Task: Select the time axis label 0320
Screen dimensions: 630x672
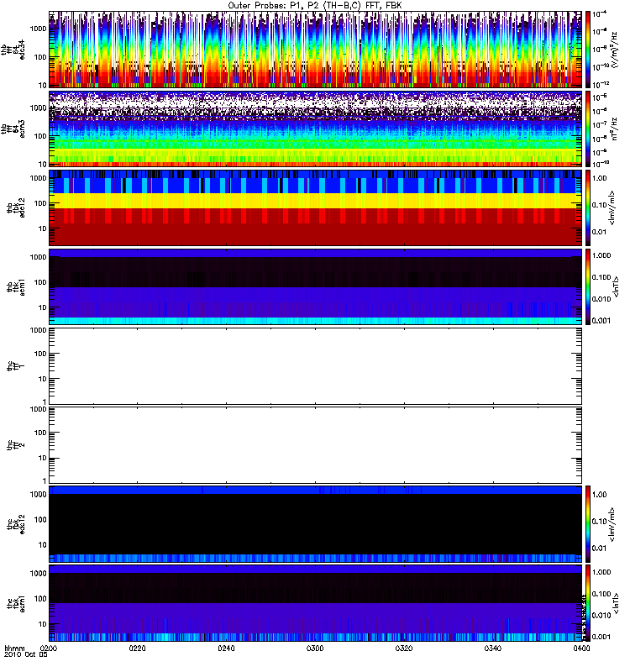Action: tap(404, 648)
